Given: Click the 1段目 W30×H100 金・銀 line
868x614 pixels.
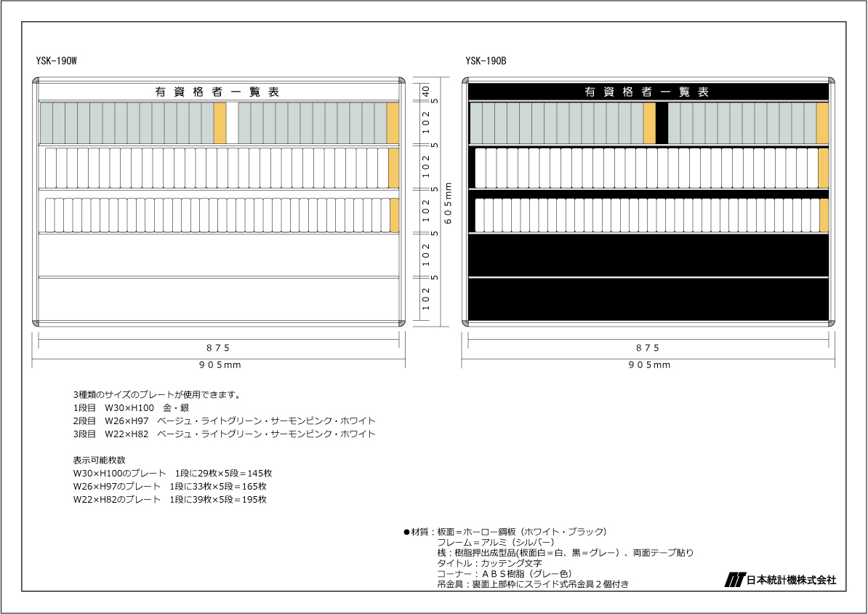Looking at the screenshot, I should pos(131,408).
